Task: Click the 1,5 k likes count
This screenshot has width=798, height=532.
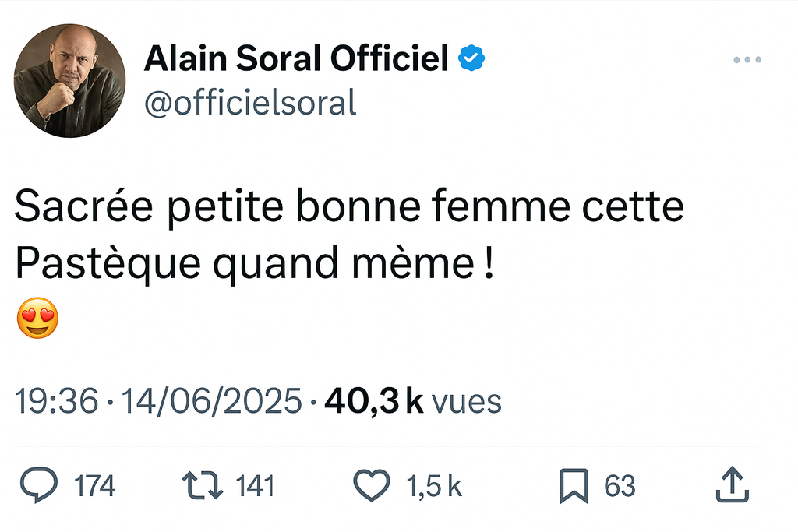Action: pos(434,487)
